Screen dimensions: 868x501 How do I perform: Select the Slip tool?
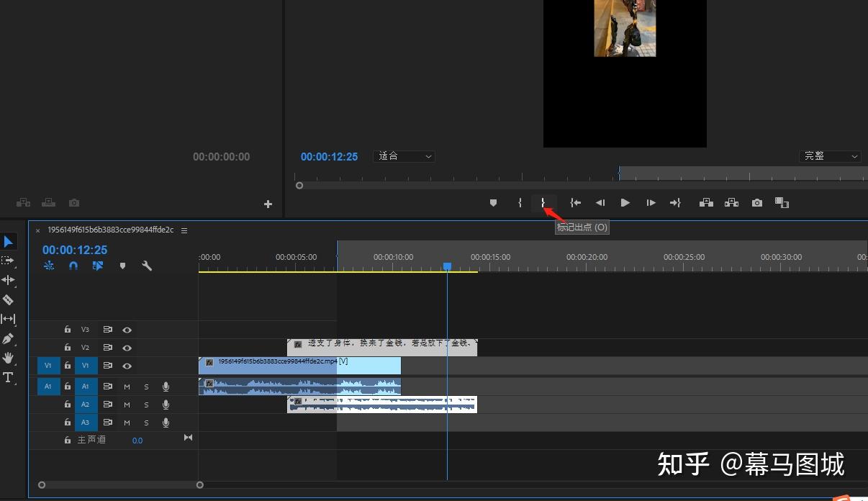(x=8, y=319)
